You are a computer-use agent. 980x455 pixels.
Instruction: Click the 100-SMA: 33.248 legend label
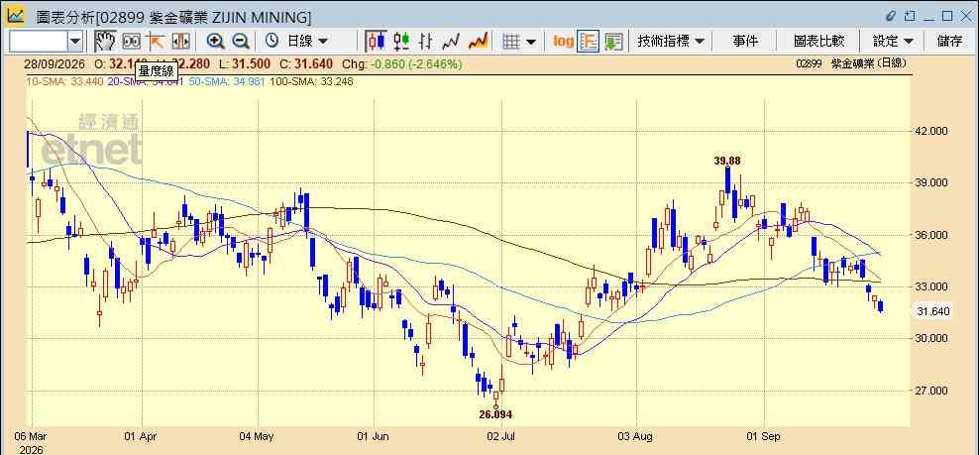310,81
